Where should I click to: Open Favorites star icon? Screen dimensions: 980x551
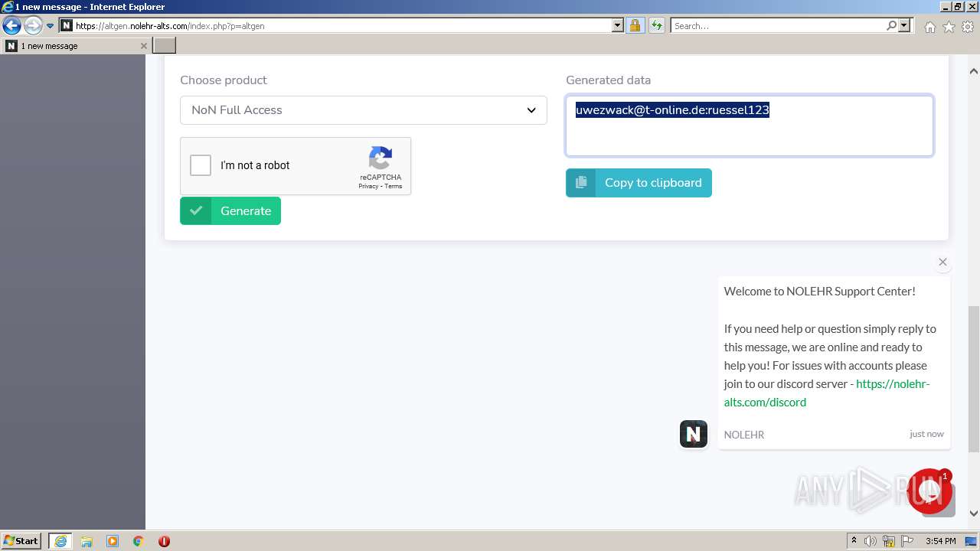(x=949, y=27)
